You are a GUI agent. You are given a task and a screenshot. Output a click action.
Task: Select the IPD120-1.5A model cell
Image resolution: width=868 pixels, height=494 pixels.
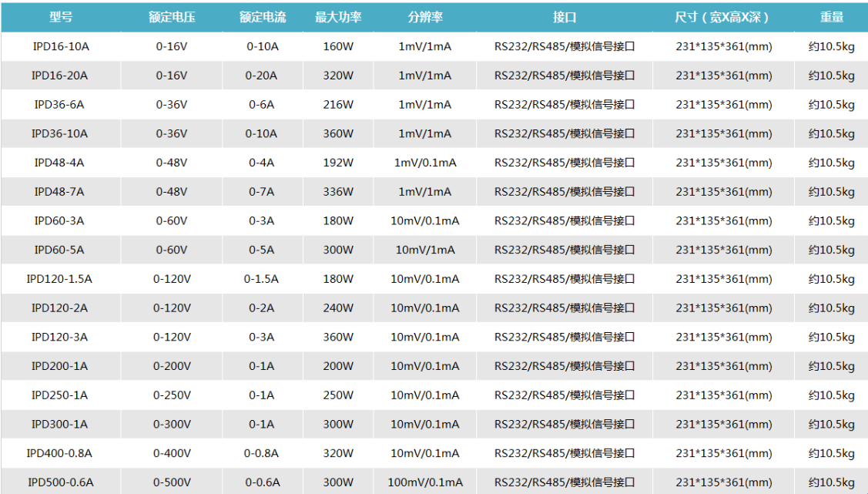(59, 279)
